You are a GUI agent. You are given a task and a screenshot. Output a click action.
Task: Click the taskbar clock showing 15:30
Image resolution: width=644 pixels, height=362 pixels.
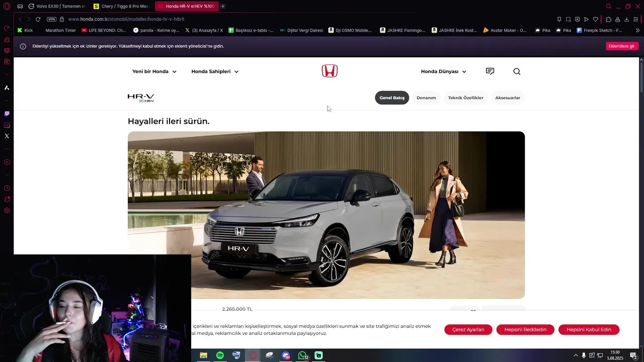[x=615, y=355]
